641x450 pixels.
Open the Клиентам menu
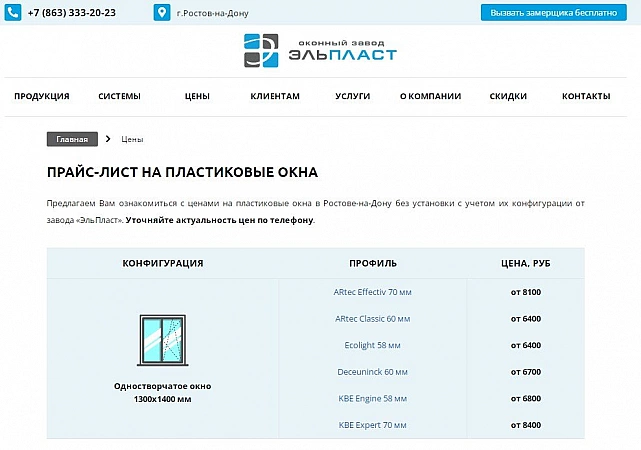(x=275, y=97)
